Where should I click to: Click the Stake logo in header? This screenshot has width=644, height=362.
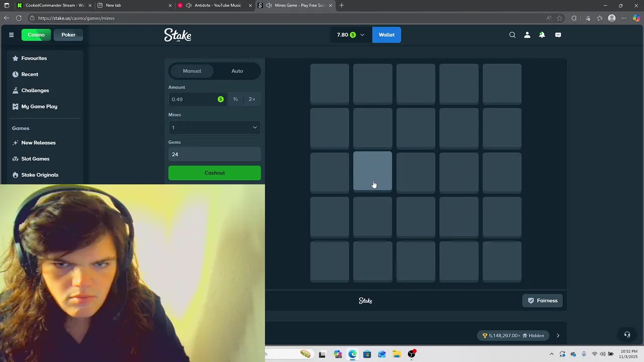[x=178, y=35]
